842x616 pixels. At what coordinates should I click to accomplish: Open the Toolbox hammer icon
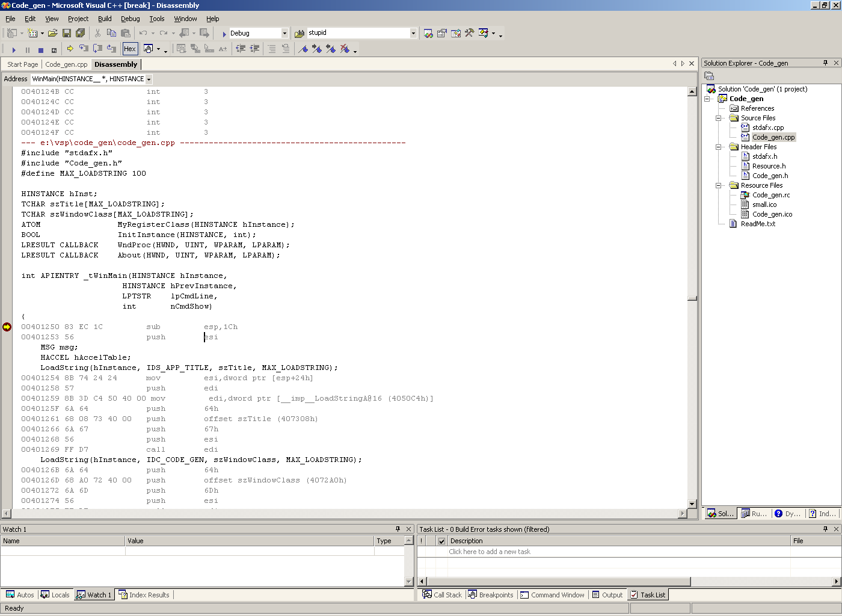click(x=469, y=33)
